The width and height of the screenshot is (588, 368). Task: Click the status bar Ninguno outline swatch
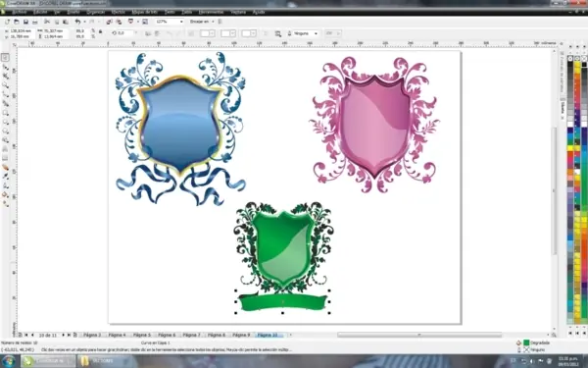(526, 349)
